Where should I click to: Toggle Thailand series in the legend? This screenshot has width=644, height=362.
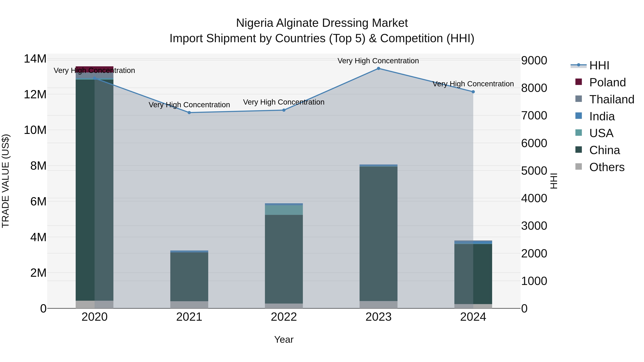coord(604,99)
